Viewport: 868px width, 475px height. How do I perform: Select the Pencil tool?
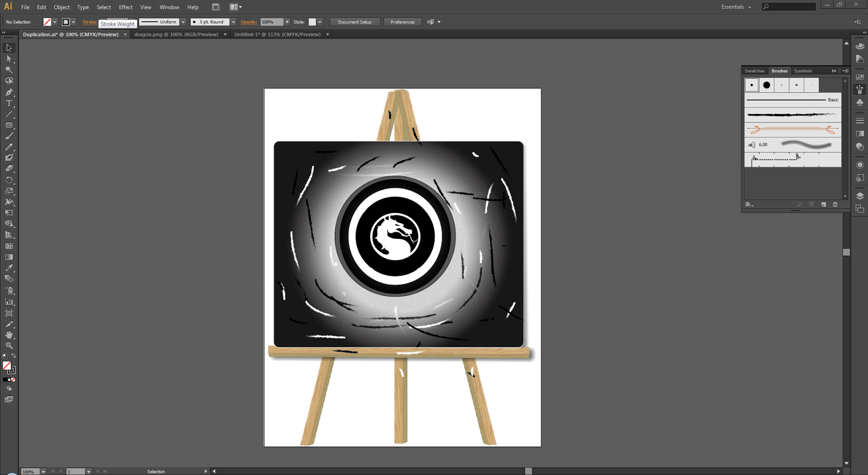(9, 147)
